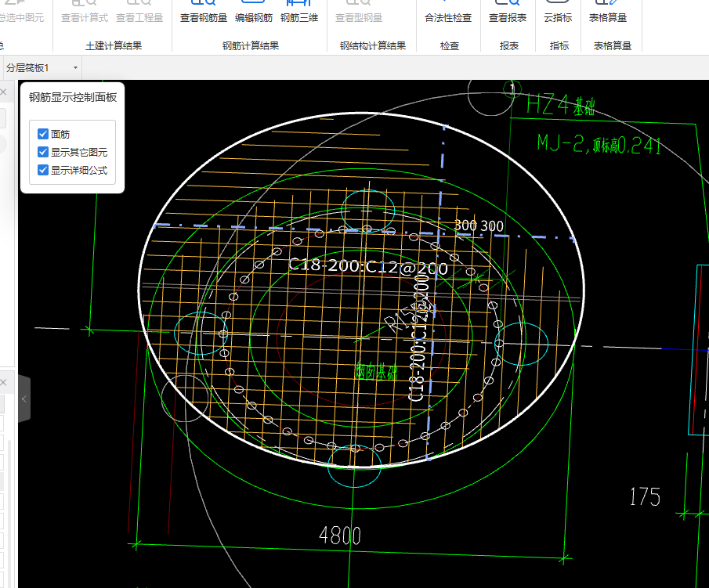Image resolution: width=709 pixels, height=588 pixels.
Task: Close the lower left panel
Action: [4, 382]
